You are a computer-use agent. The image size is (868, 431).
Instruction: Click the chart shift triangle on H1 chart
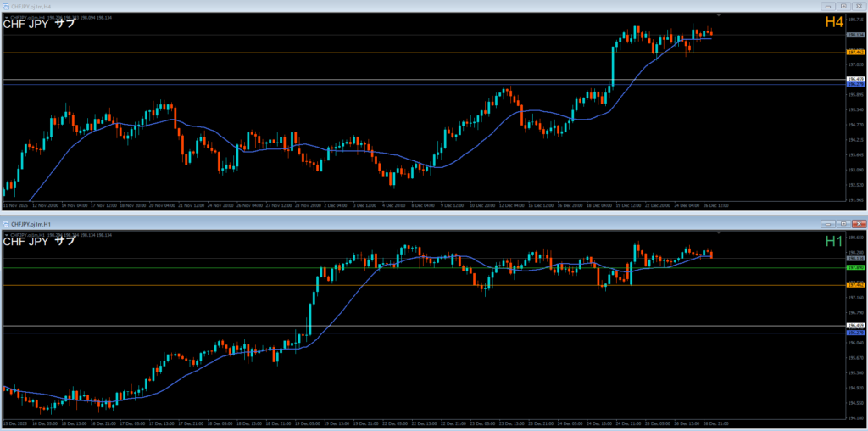click(x=718, y=231)
